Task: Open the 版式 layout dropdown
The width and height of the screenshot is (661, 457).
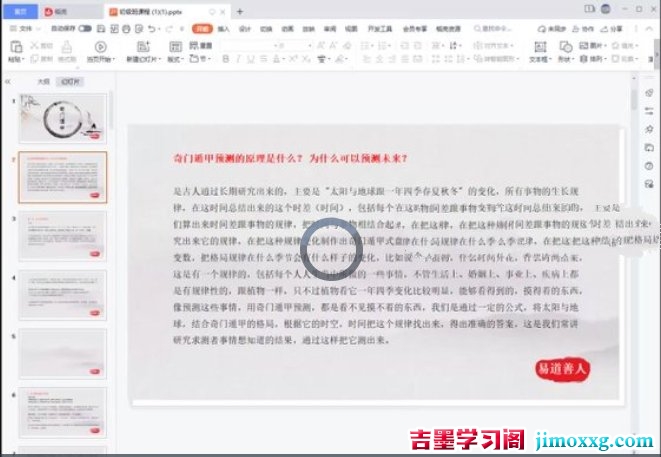Action: [175, 59]
